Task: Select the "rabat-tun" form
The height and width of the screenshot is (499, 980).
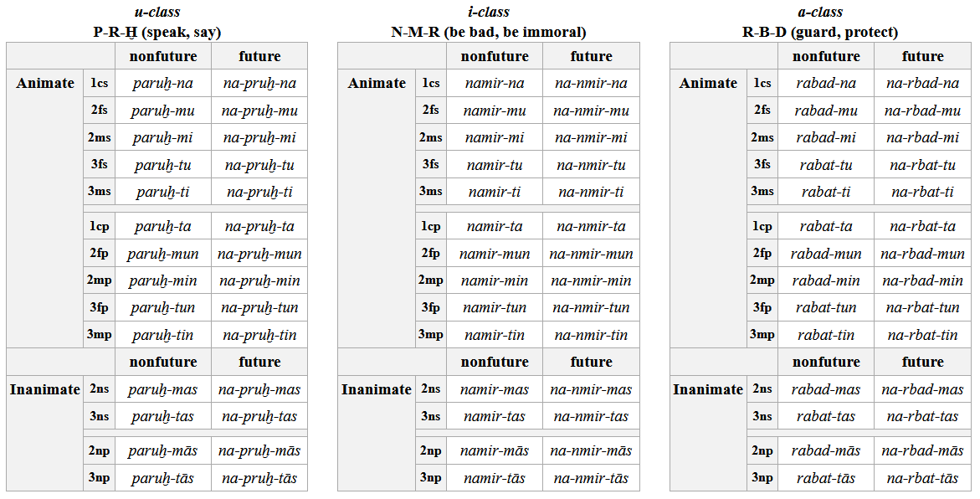Action: [826, 307]
